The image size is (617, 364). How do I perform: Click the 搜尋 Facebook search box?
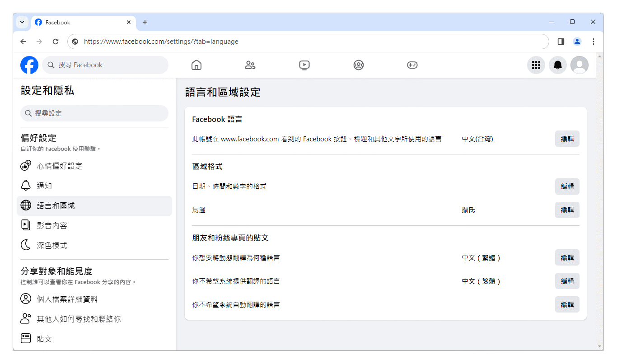(105, 65)
